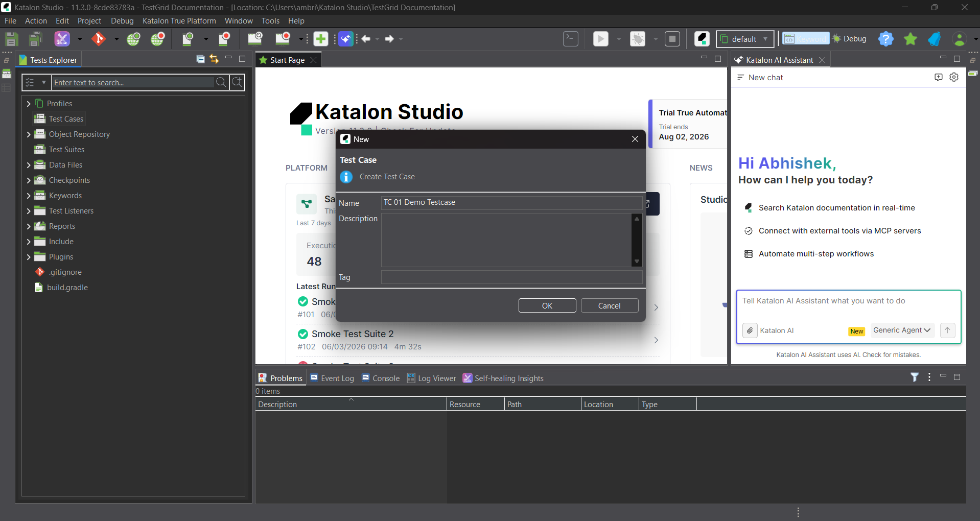Click the send arrow button in AI chat
Viewport: 980px width, 521px height.
[947, 330]
